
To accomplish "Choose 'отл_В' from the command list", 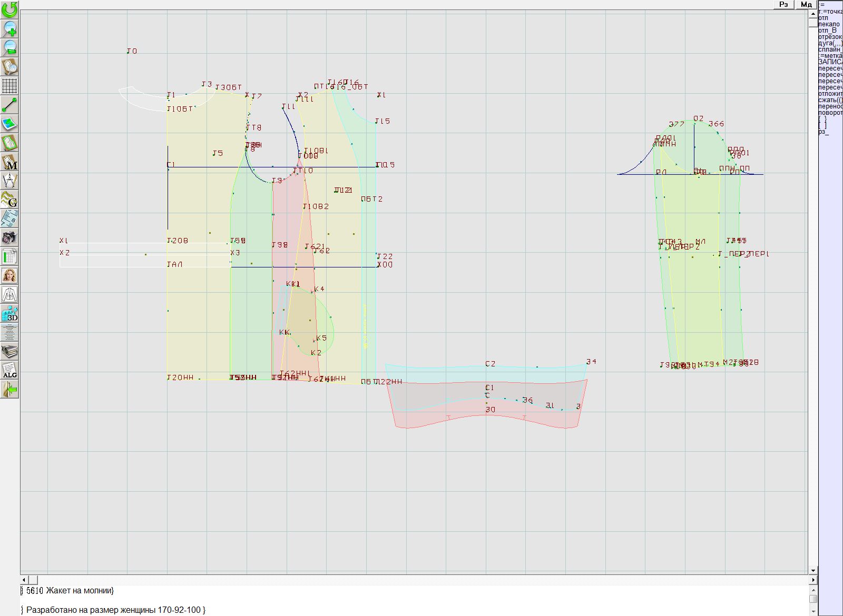I will point(827,31).
